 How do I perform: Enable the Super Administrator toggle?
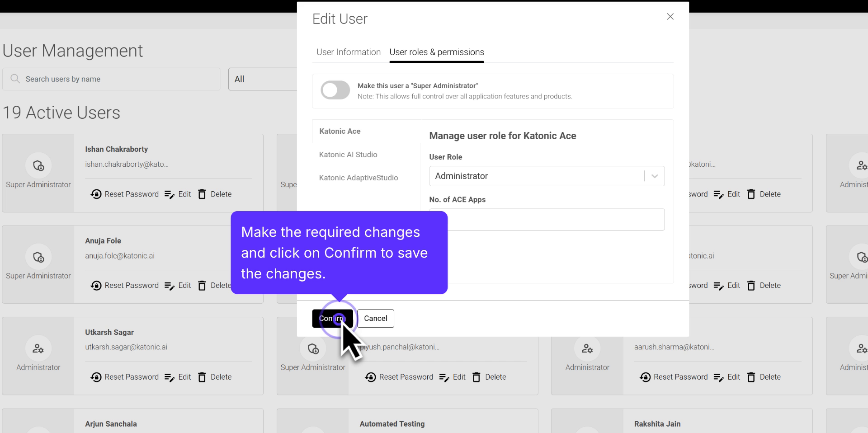335,90
